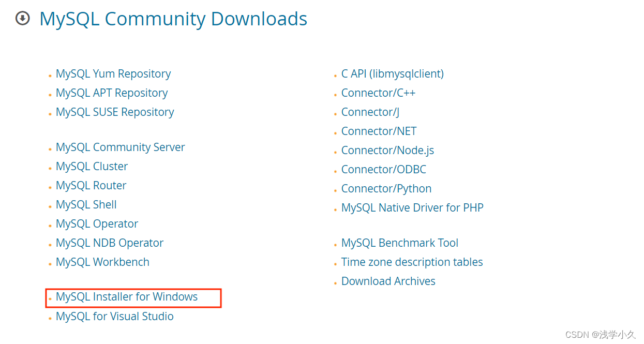Open the MySQL Community Downloads heading link
Screen dimensions: 644x344
(x=173, y=19)
